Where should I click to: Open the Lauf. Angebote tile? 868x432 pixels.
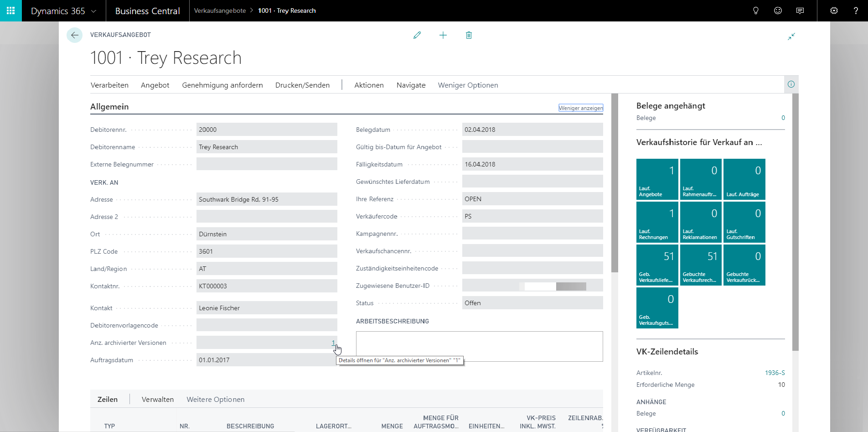point(657,179)
